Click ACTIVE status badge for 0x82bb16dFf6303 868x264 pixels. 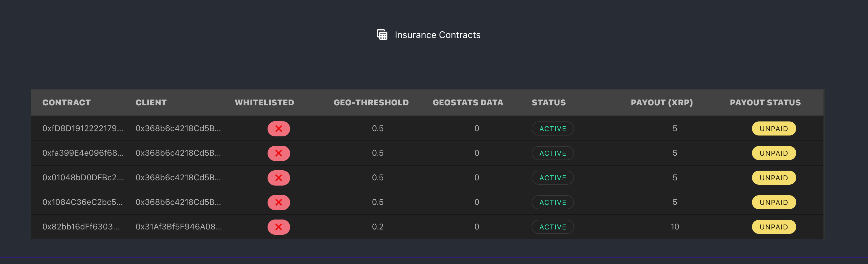pos(552,227)
